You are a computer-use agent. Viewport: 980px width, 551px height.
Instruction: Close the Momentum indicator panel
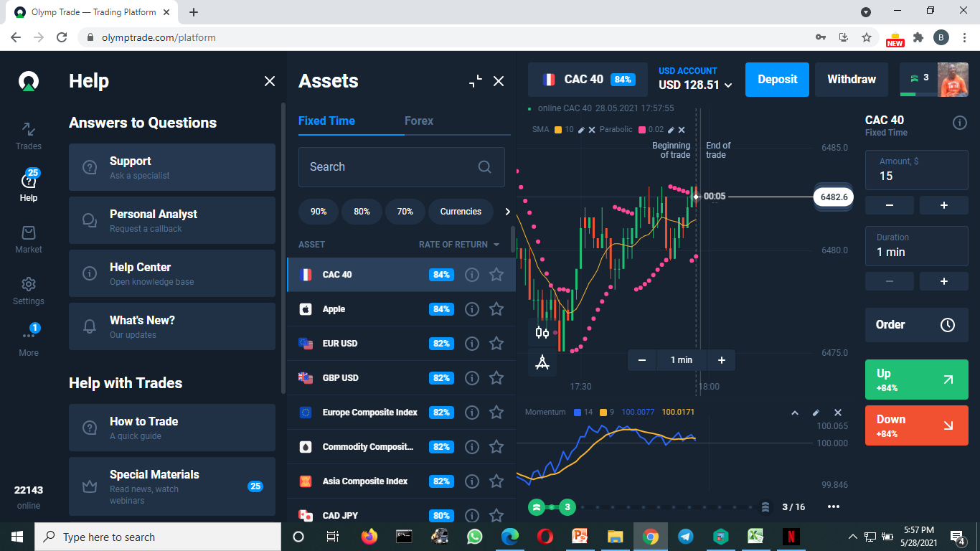pyautogui.click(x=837, y=413)
